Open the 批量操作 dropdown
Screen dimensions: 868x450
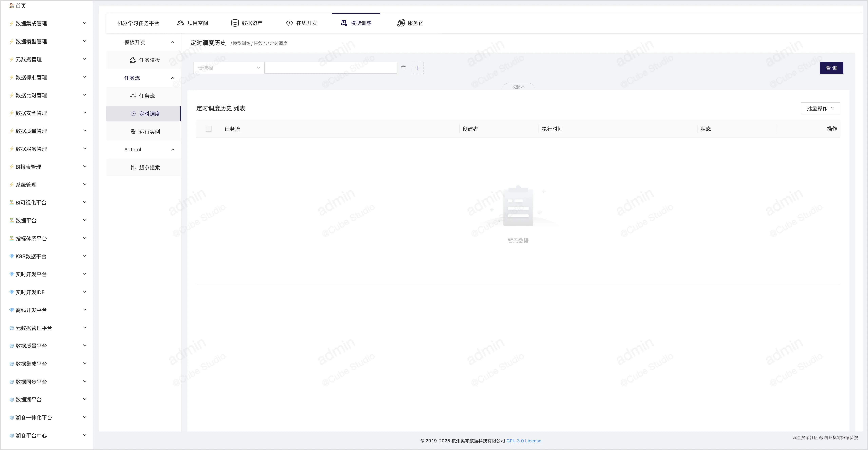(820, 109)
